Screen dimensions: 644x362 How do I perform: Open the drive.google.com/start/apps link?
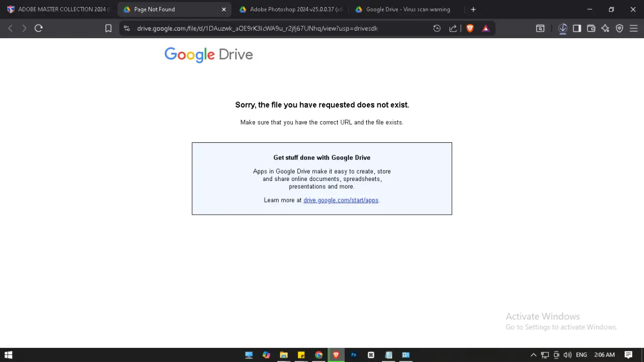click(341, 200)
